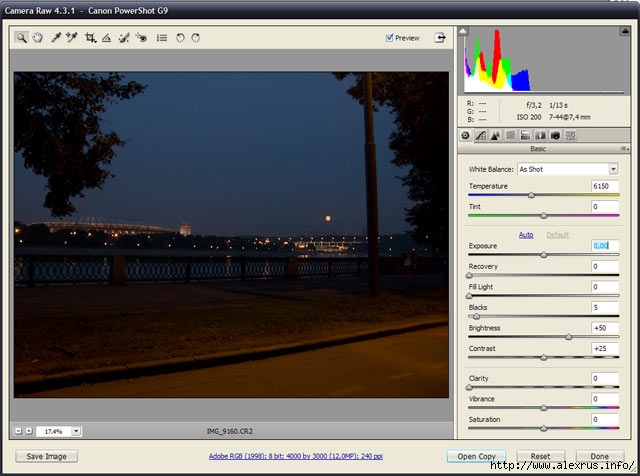The height and width of the screenshot is (476, 640).
Task: Click the Vibrance value field
Action: pyautogui.click(x=604, y=399)
